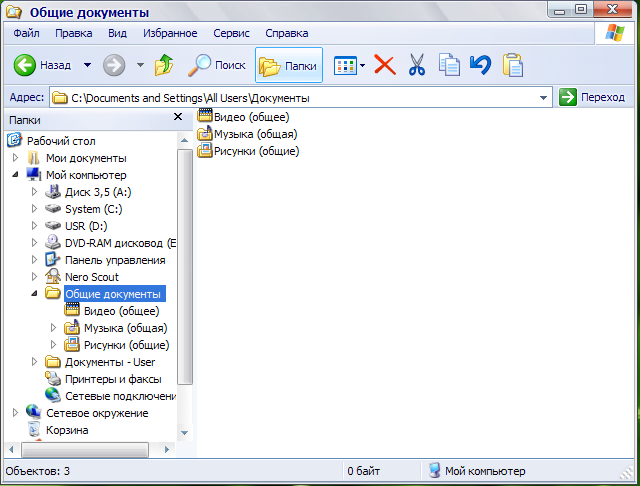Select the Панель управления icon
Screen dimensions: 640x486
(53, 260)
